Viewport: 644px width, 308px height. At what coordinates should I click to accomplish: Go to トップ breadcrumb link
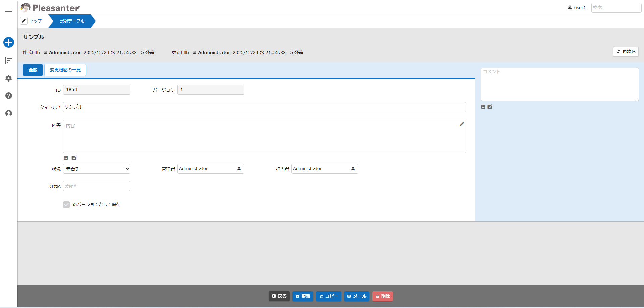point(36,21)
